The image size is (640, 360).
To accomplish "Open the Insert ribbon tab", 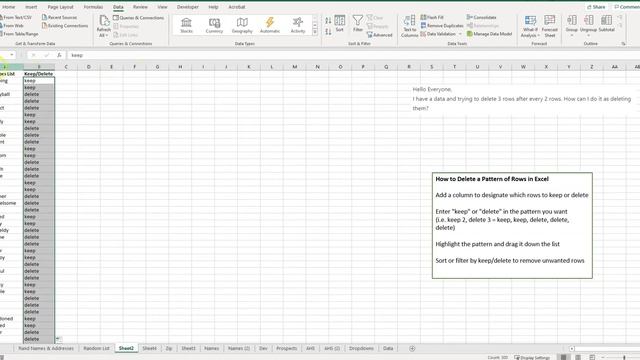I will point(31,7).
